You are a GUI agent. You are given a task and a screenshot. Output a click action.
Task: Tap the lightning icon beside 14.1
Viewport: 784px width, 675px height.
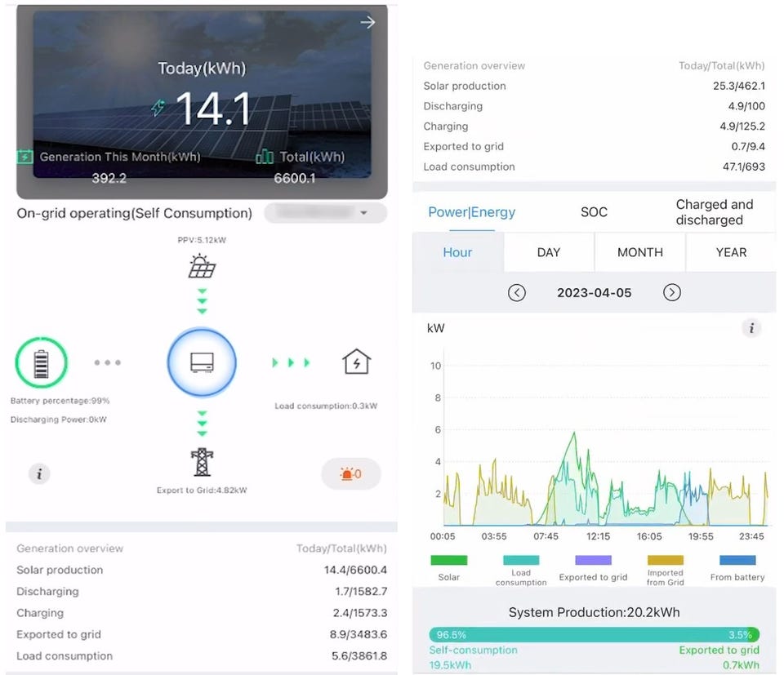tap(158, 107)
